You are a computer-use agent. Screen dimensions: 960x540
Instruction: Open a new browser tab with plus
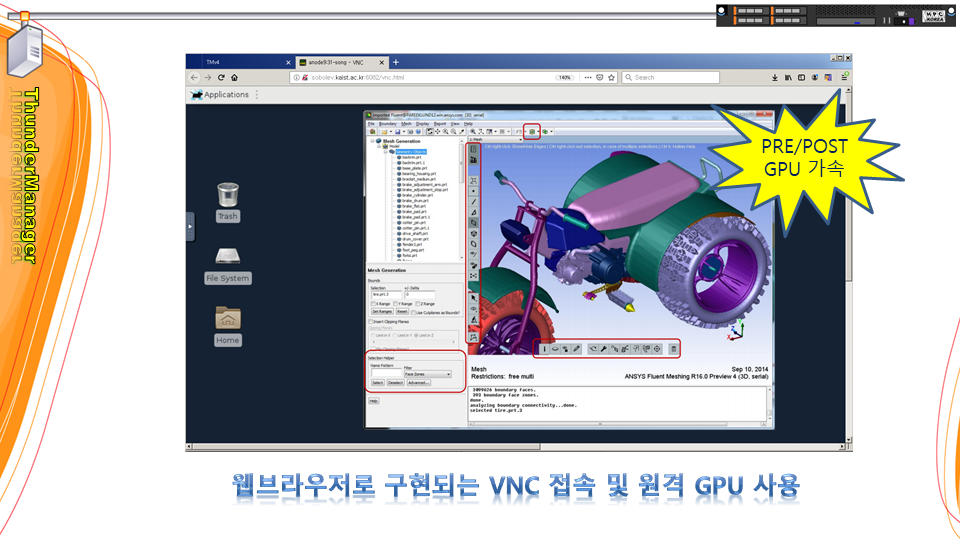(x=396, y=62)
